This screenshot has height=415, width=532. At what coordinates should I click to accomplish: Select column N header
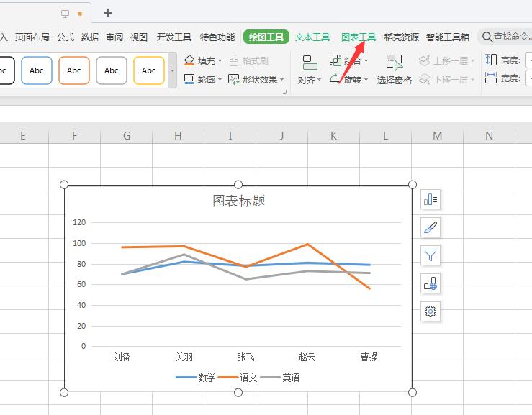489,136
